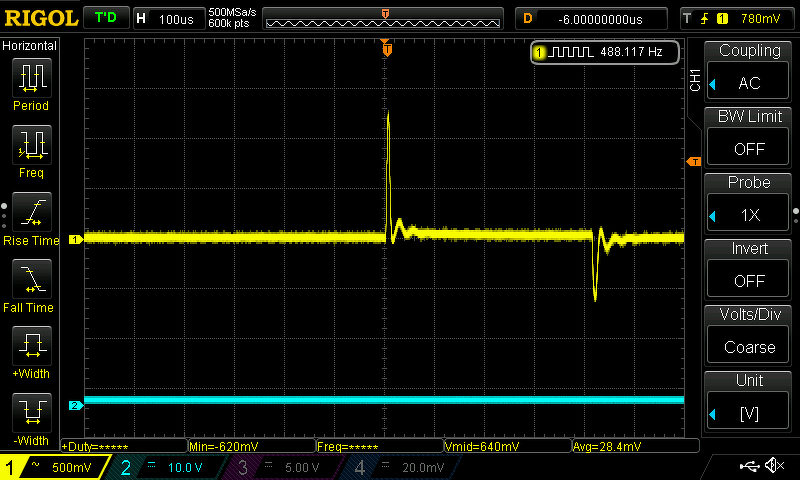The height and width of the screenshot is (480, 800).
Task: Select the Period measurement icon
Action: 32,78
